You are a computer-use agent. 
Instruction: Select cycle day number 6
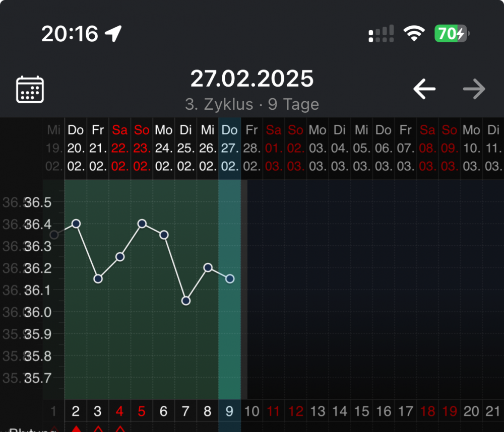[x=164, y=411]
